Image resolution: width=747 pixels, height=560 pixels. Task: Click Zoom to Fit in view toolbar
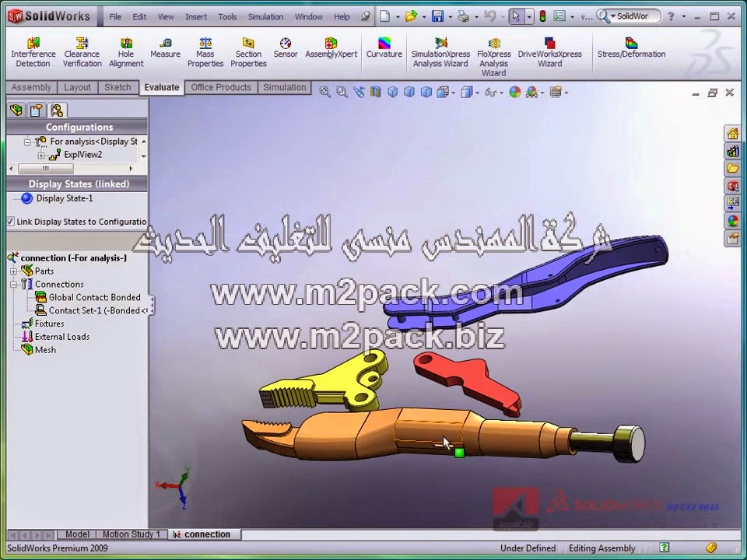pyautogui.click(x=325, y=92)
